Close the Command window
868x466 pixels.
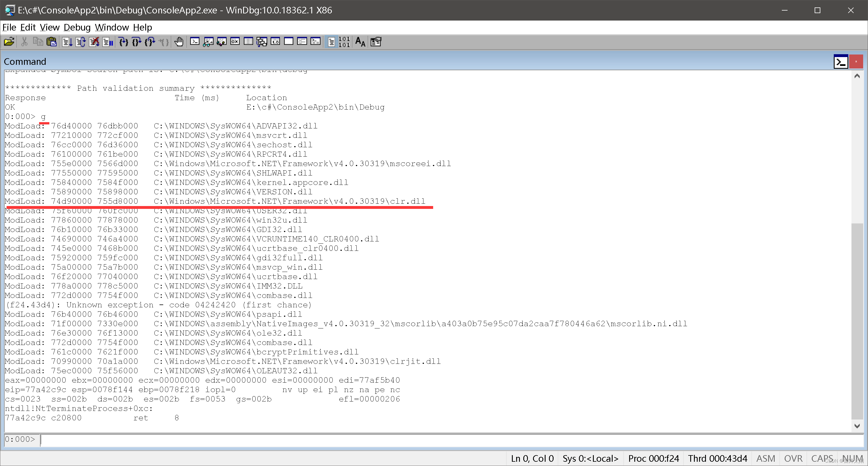point(856,62)
